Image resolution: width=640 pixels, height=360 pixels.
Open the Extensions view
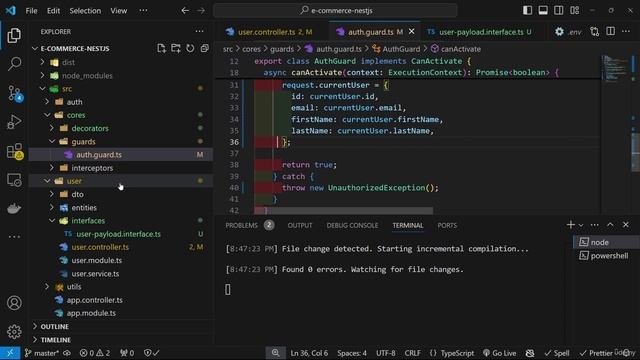pyautogui.click(x=15, y=151)
